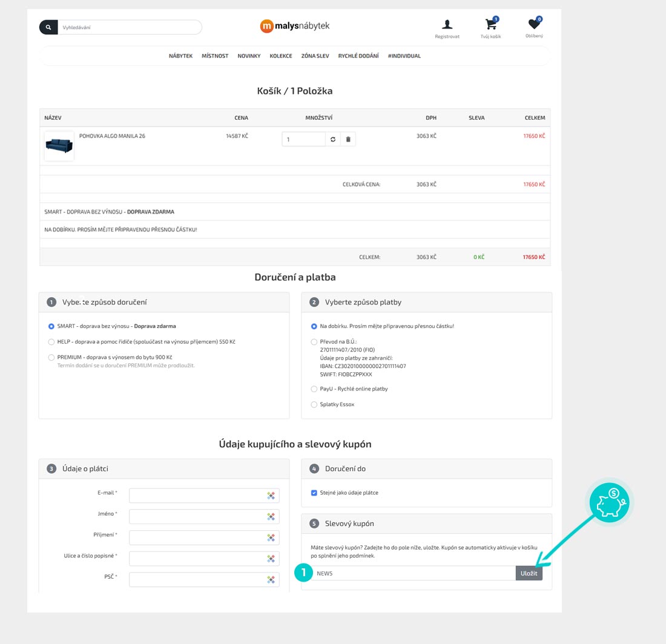666x644 pixels.
Task: Select PREMIUM delivery with carrying
Action: click(51, 358)
